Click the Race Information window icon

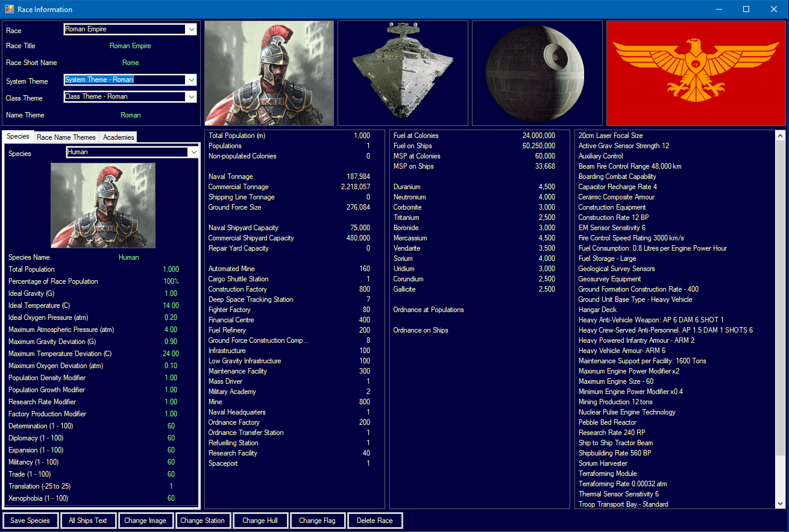tap(10, 9)
